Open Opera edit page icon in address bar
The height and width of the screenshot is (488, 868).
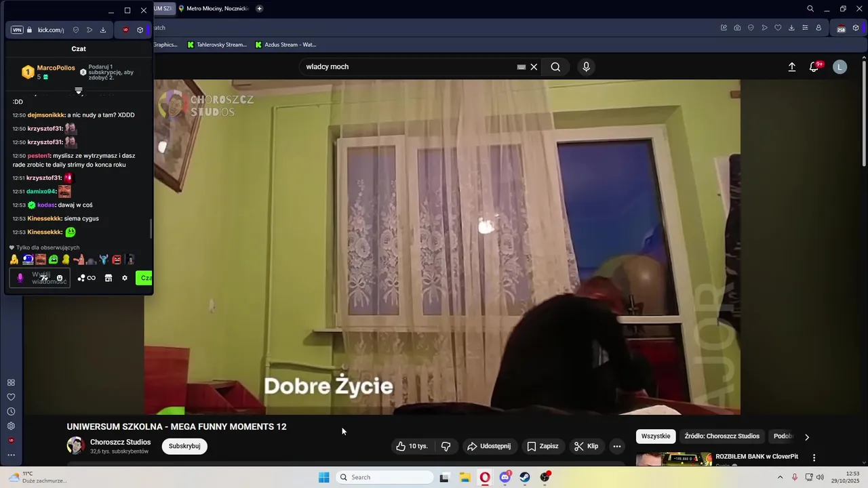click(x=724, y=28)
